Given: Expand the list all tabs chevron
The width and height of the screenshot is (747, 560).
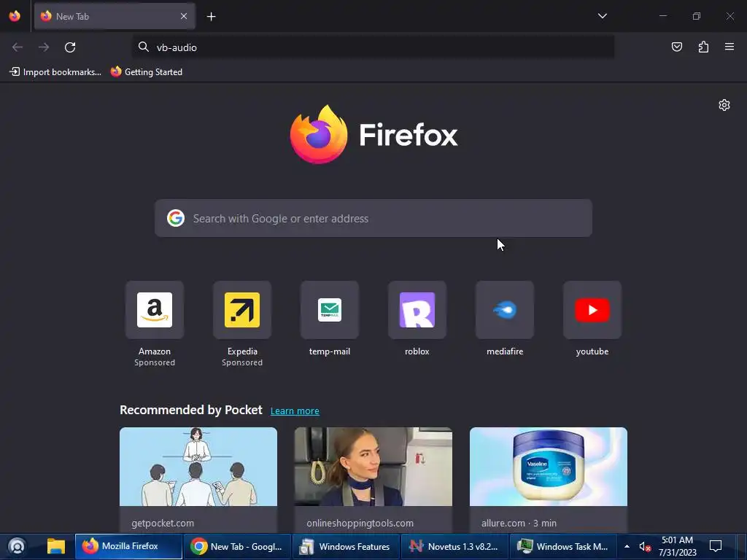Looking at the screenshot, I should [x=602, y=16].
